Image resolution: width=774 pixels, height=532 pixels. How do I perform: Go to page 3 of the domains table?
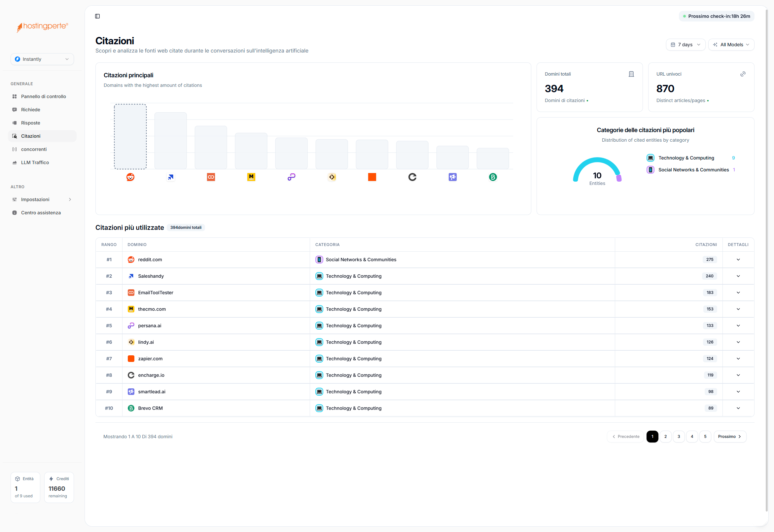tap(679, 436)
